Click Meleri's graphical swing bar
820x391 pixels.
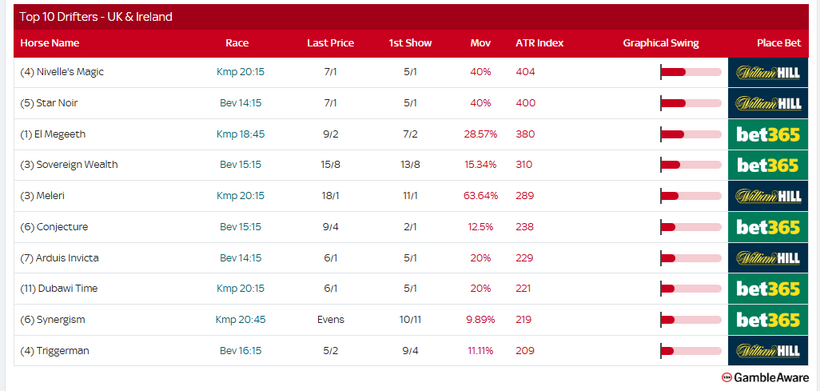691,196
